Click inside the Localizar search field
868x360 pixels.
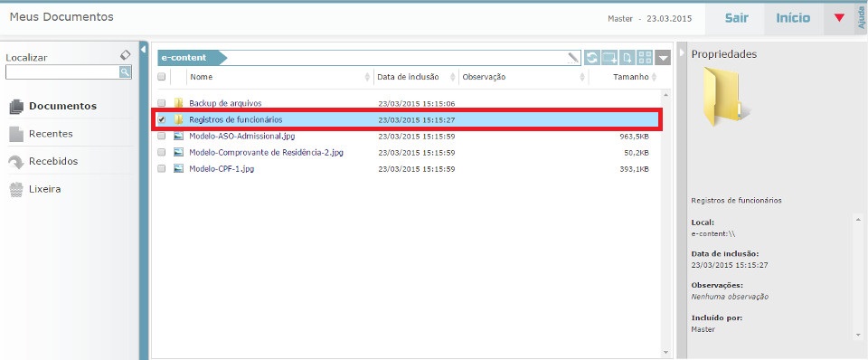[x=62, y=71]
